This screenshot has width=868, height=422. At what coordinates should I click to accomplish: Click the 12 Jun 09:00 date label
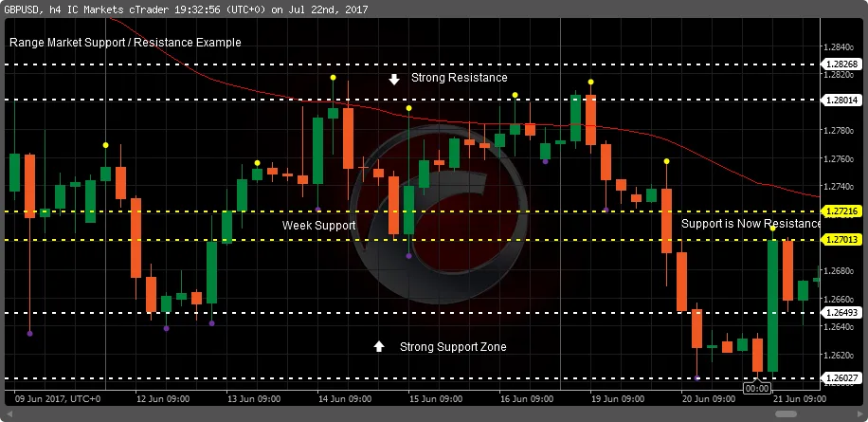(x=162, y=398)
